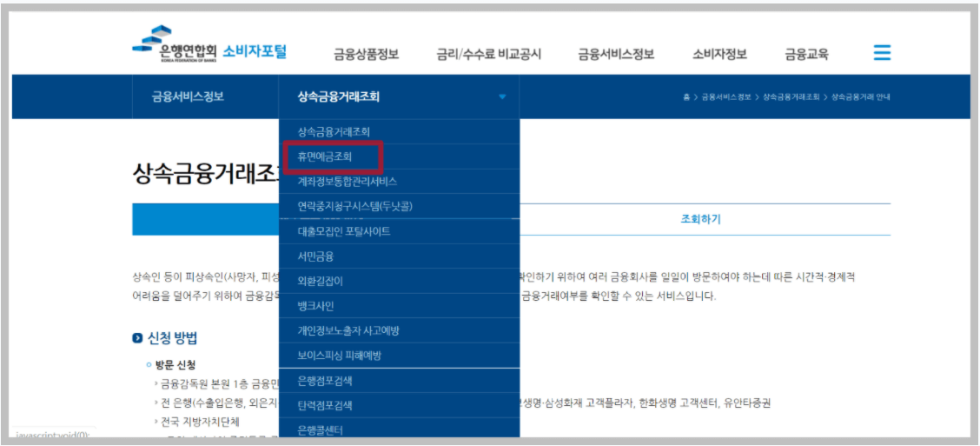
Task: Select 서민금융 menu entry
Action: [x=399, y=256]
